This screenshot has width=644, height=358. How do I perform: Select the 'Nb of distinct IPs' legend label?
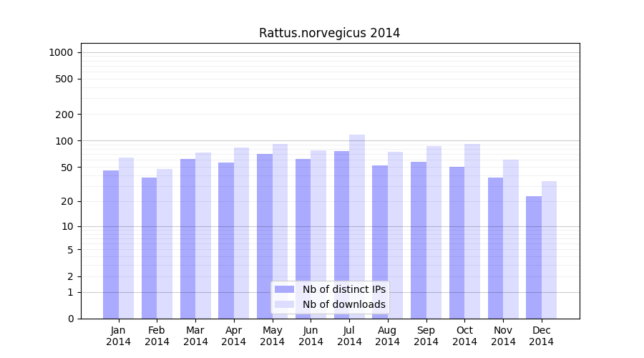tap(343, 289)
